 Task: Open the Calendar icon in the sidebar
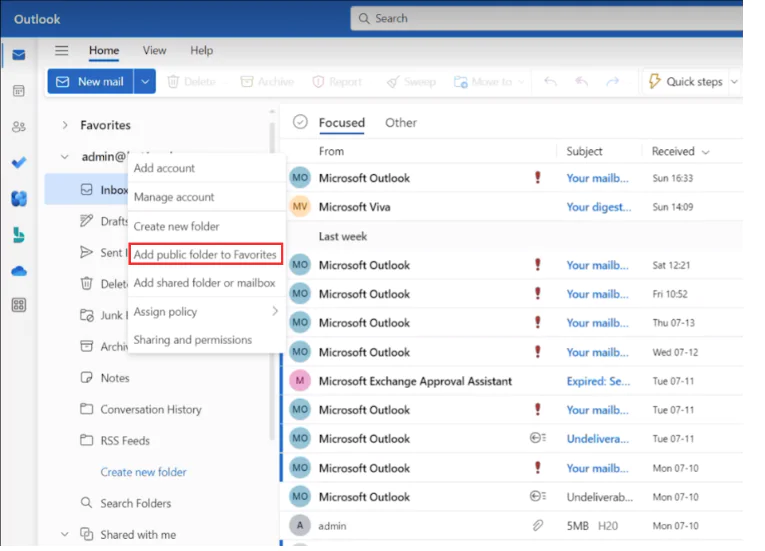[19, 91]
